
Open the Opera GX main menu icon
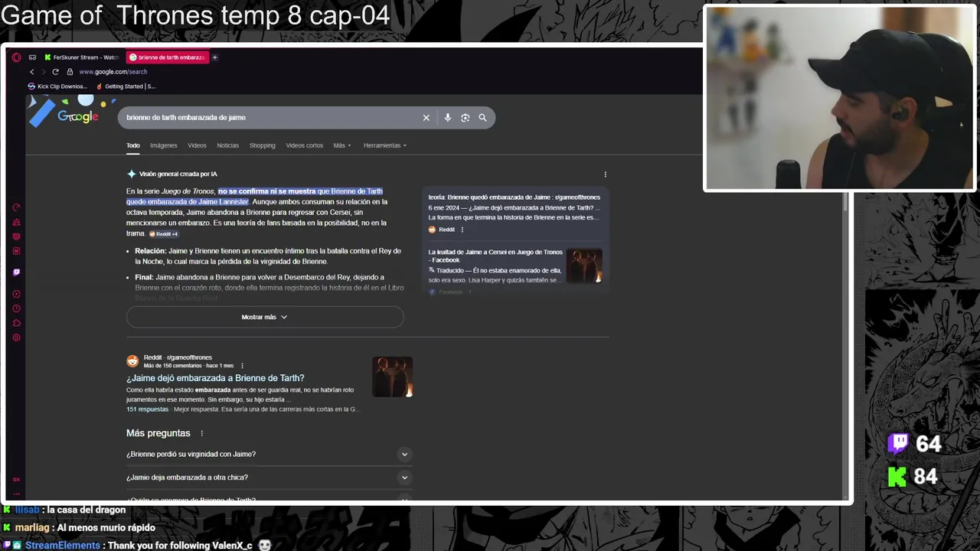coord(16,57)
